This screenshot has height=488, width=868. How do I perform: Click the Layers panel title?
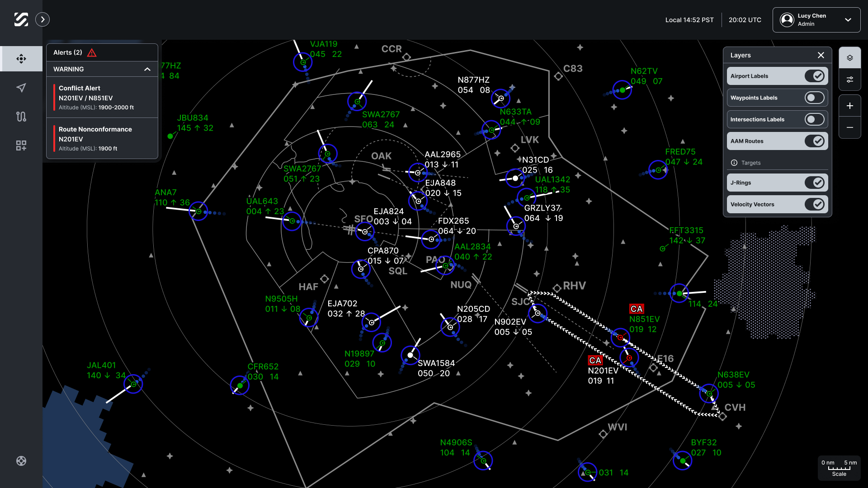(740, 55)
